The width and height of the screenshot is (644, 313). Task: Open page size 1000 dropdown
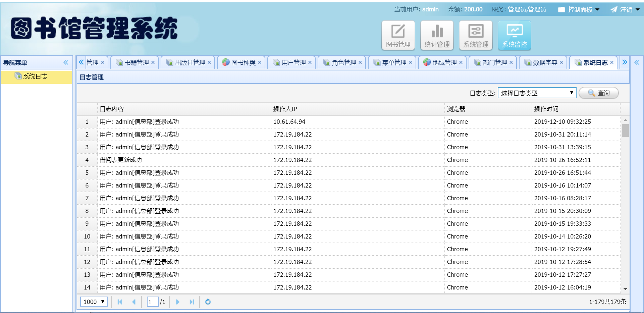tap(94, 302)
